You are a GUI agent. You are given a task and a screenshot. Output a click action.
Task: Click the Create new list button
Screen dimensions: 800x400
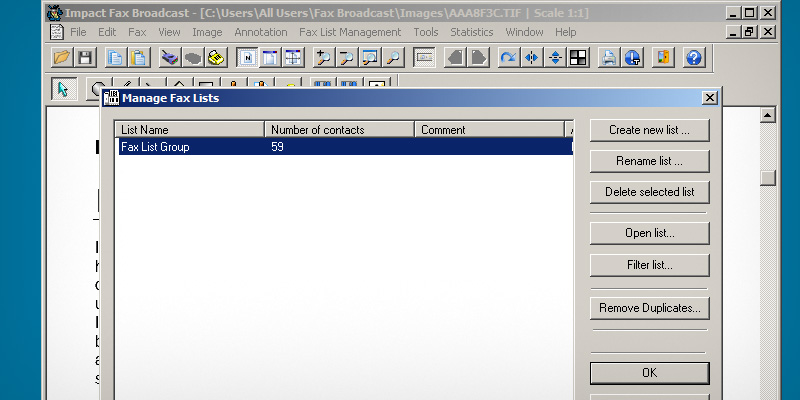point(649,130)
